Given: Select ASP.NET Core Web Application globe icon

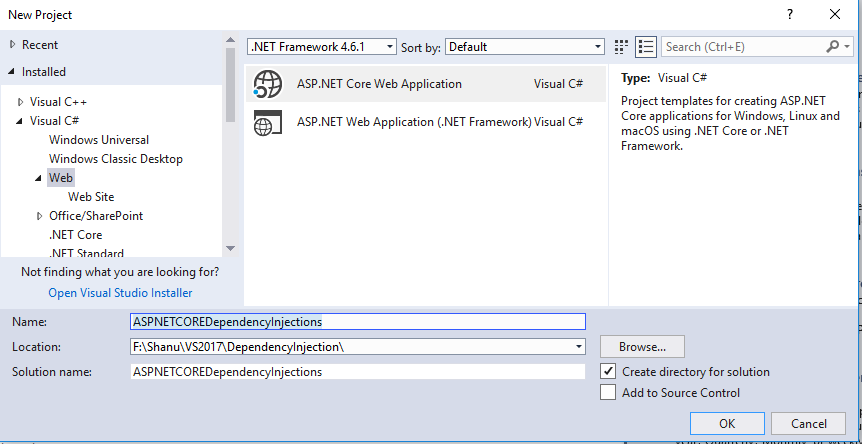Looking at the screenshot, I should 268,84.
